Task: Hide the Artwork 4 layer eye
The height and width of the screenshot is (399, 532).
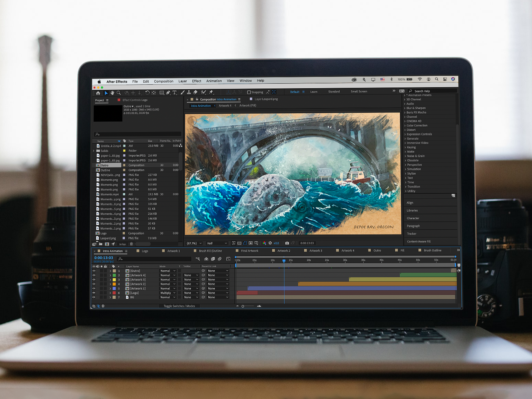Action: click(94, 276)
